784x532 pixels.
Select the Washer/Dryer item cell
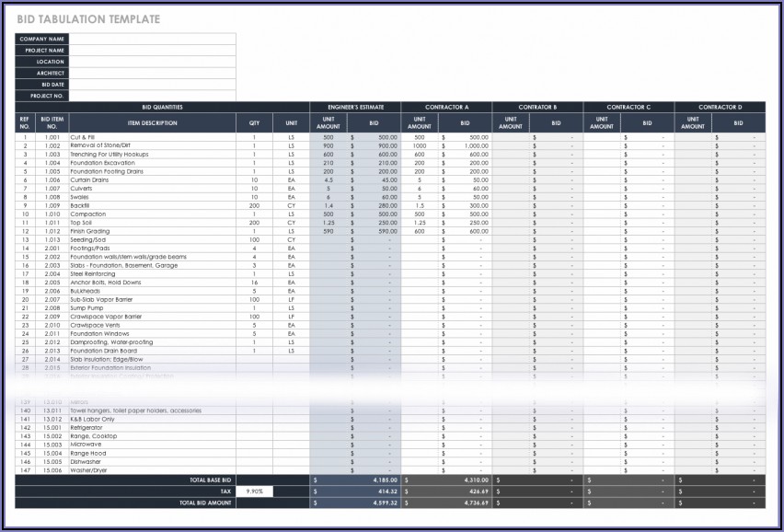[89, 470]
